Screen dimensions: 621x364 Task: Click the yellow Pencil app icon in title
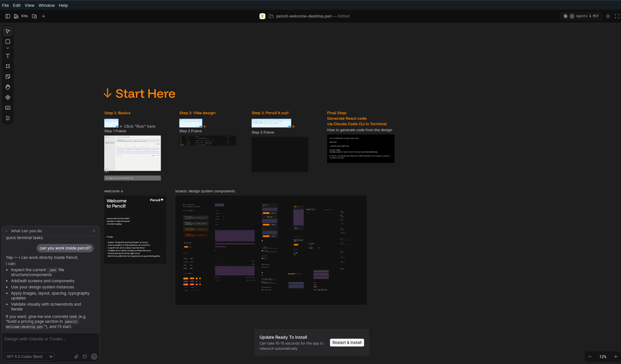[x=262, y=16]
